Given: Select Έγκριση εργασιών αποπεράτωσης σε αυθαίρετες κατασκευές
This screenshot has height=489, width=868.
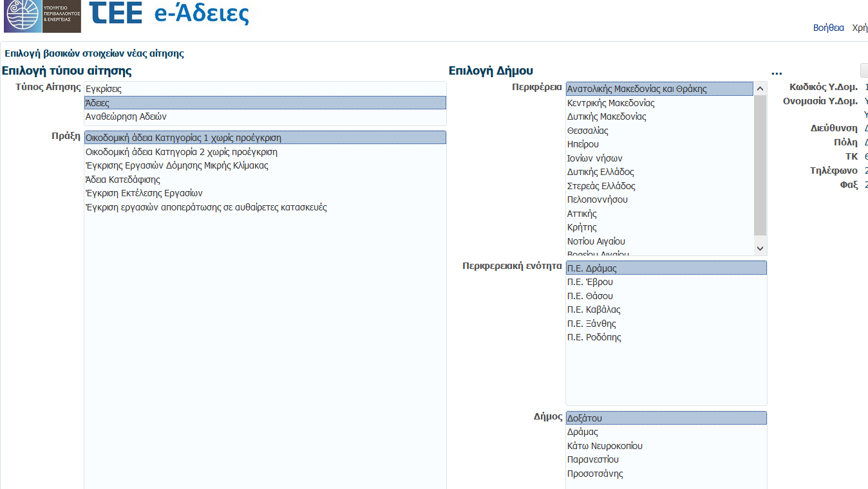Looking at the screenshot, I should click(206, 207).
